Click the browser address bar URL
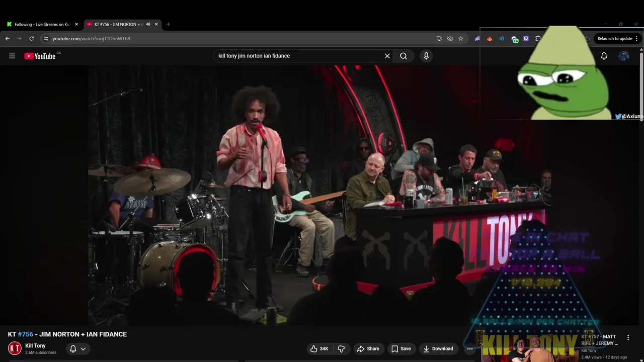644x362 pixels. [x=91, y=38]
